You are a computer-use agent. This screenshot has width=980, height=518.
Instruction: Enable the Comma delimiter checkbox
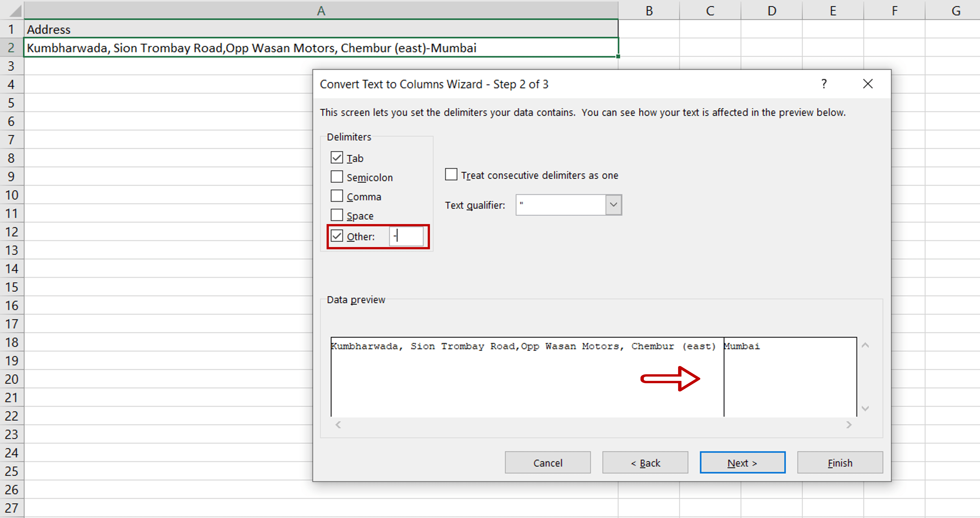pos(336,196)
